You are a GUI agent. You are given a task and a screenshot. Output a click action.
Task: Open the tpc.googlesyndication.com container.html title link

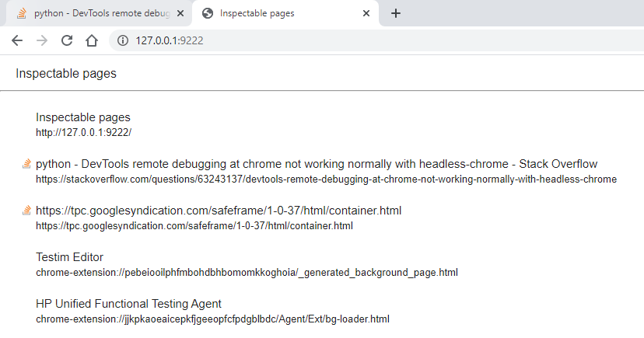(x=219, y=211)
